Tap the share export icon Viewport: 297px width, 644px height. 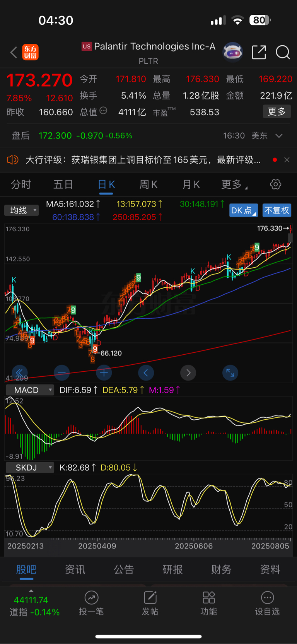[x=259, y=52]
